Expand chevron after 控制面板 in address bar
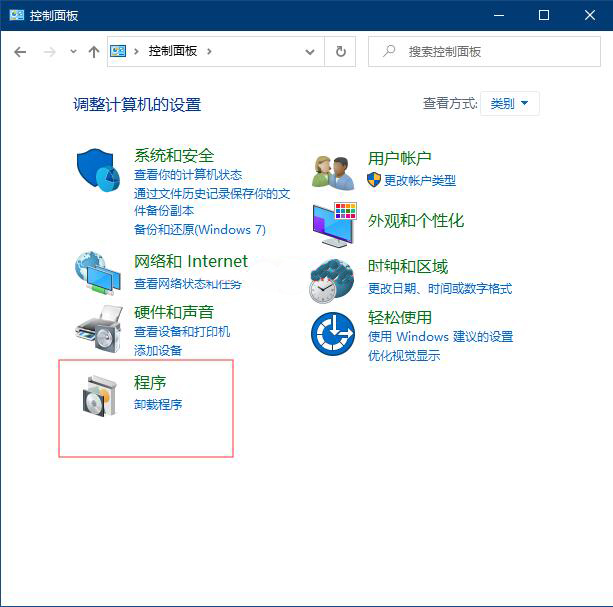The image size is (613, 607). click(x=210, y=52)
